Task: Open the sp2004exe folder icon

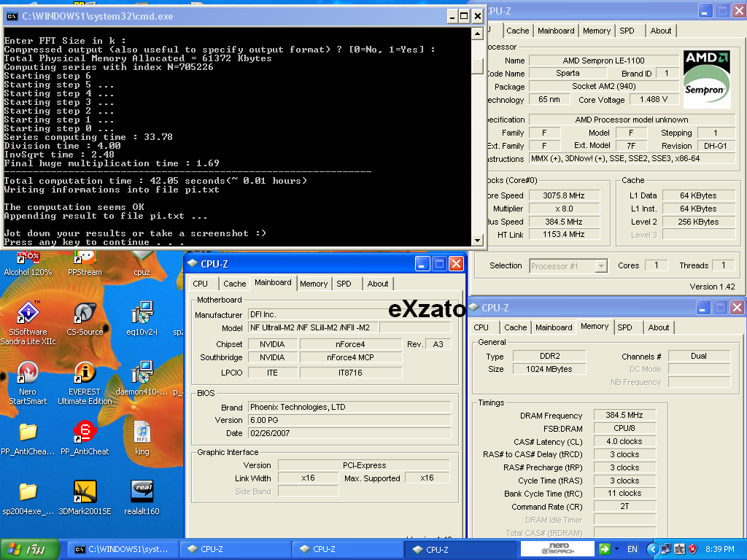Action: pos(28,497)
